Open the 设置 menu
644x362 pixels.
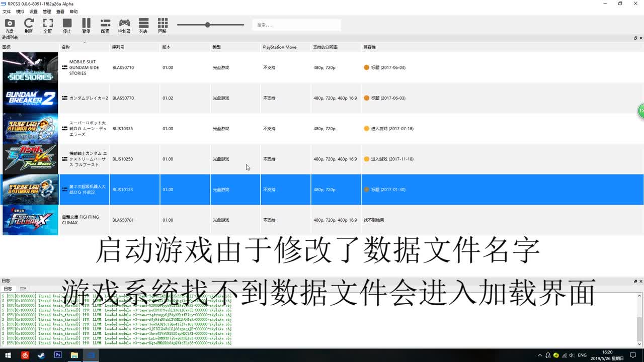pyautogui.click(x=34, y=12)
